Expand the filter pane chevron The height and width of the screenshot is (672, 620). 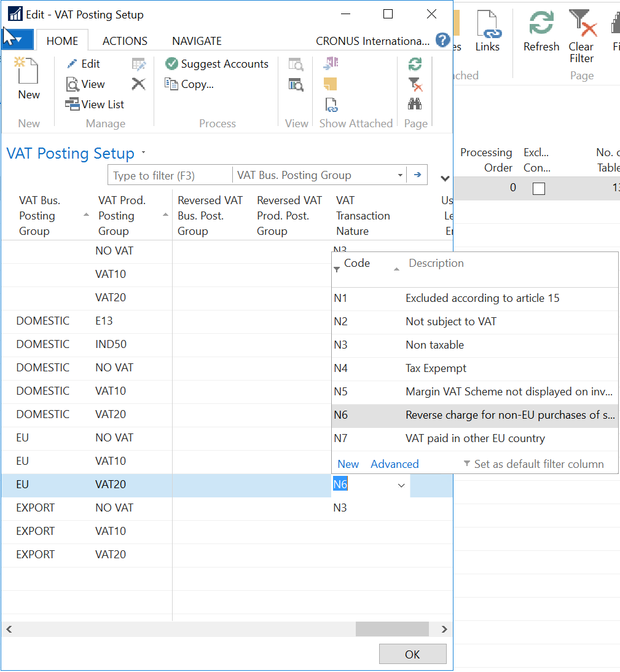445,178
